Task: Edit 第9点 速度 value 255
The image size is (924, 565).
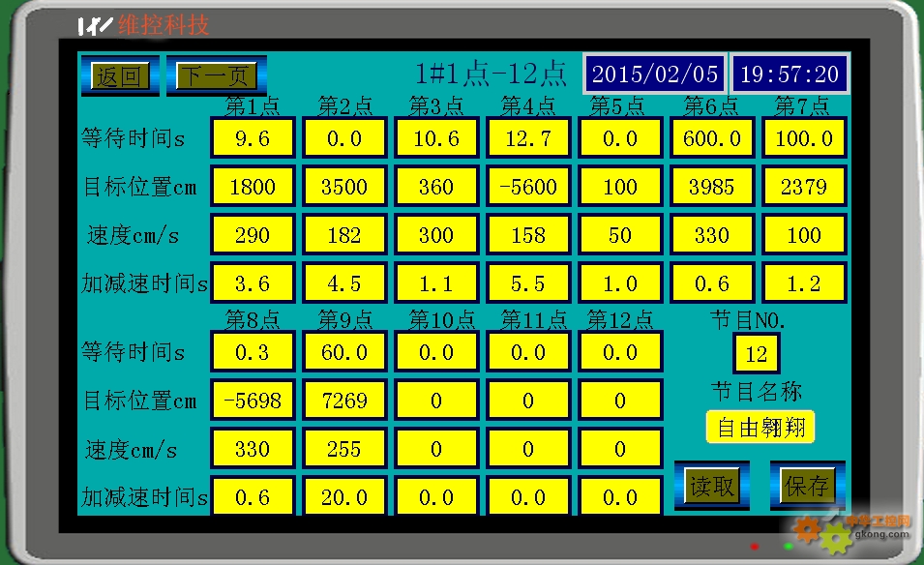Action: tap(344, 448)
